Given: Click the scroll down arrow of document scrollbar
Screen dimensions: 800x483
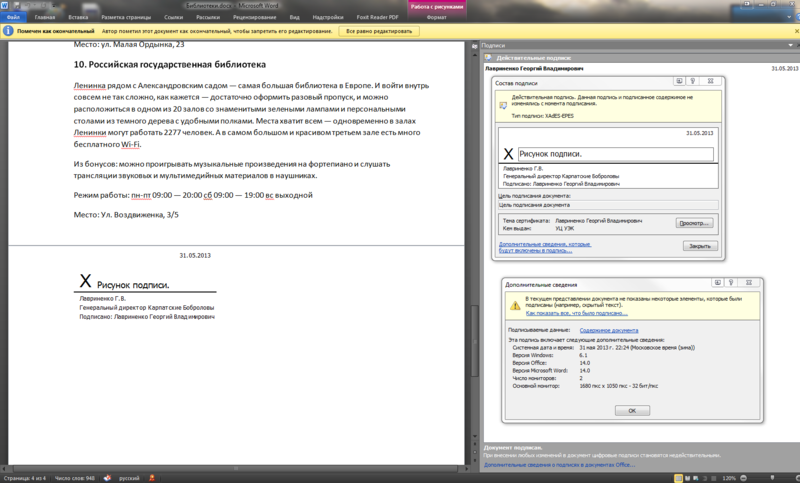Looking at the screenshot, I should coord(474,438).
